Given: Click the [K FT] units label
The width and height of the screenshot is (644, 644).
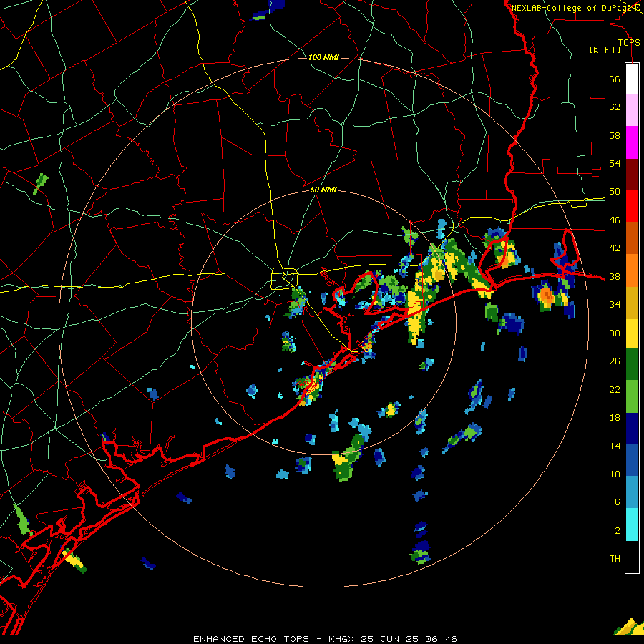Looking at the screenshot, I should point(605,50).
